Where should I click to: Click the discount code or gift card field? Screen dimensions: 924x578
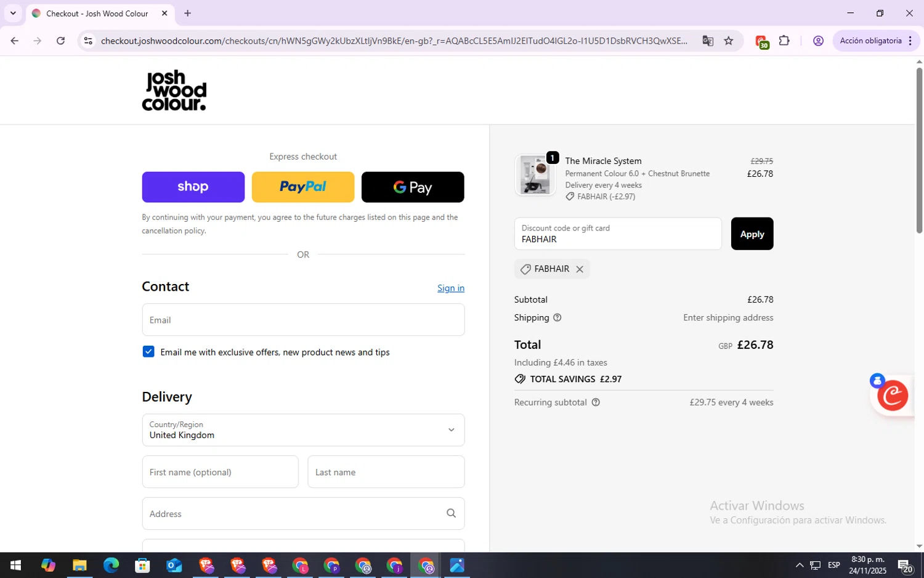(x=618, y=234)
